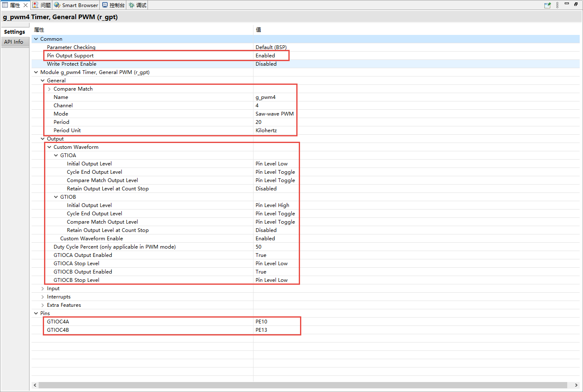This screenshot has height=392, width=583.
Task: Change GTIOB Retain Output Level Disabled value
Action: point(266,230)
